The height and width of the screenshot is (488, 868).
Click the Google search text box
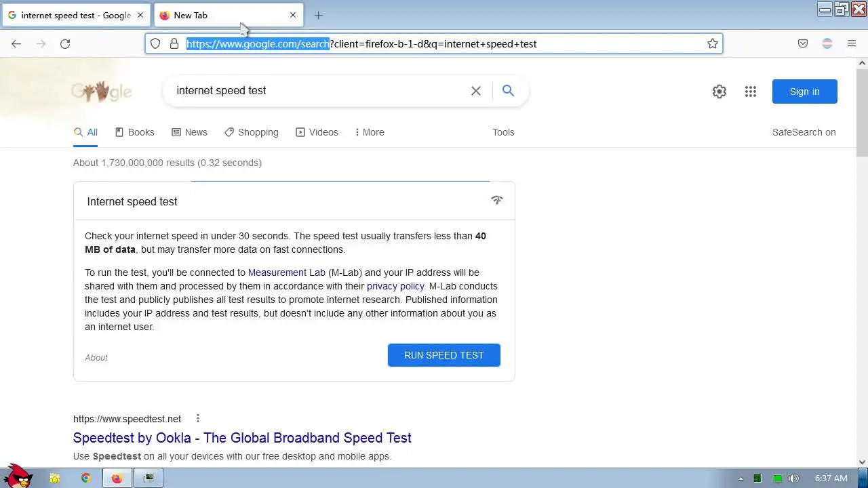click(x=319, y=91)
